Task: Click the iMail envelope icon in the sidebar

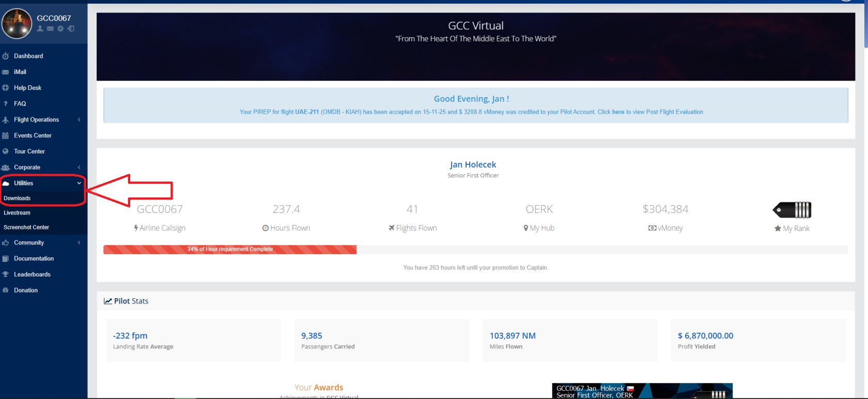Action: [6, 72]
